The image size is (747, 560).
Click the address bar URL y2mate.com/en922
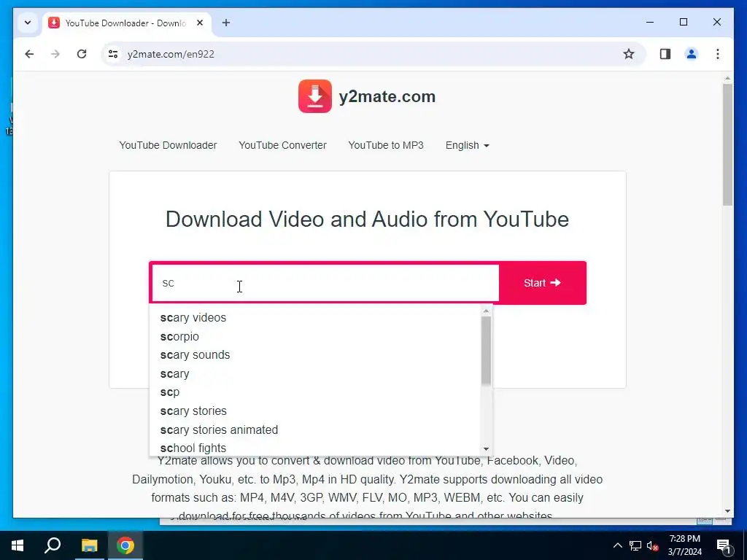171,54
